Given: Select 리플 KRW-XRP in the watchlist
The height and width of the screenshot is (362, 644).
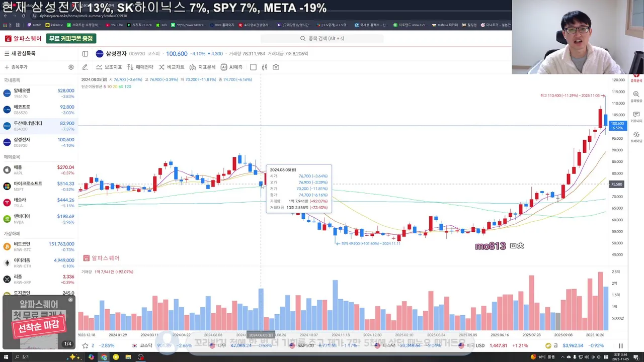Looking at the screenshot, I should coord(39,279).
